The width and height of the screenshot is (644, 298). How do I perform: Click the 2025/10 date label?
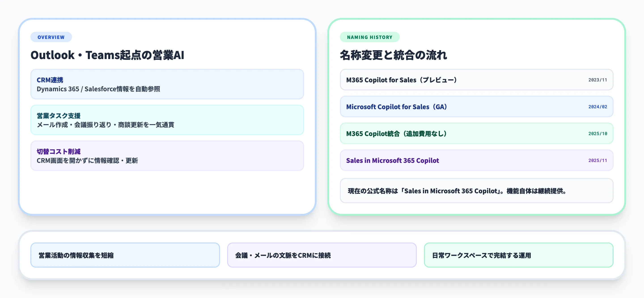[x=598, y=133]
